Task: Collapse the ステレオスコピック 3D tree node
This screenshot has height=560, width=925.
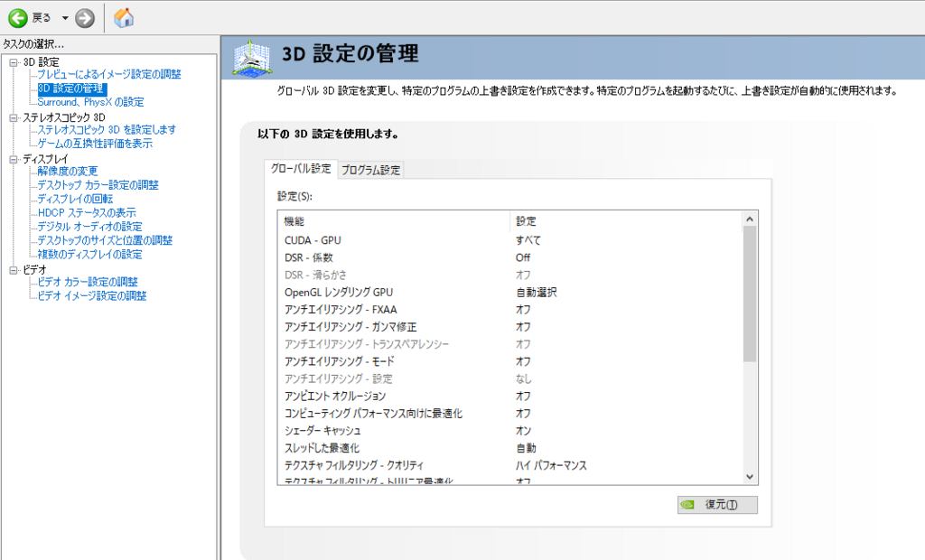Action: 13,117
